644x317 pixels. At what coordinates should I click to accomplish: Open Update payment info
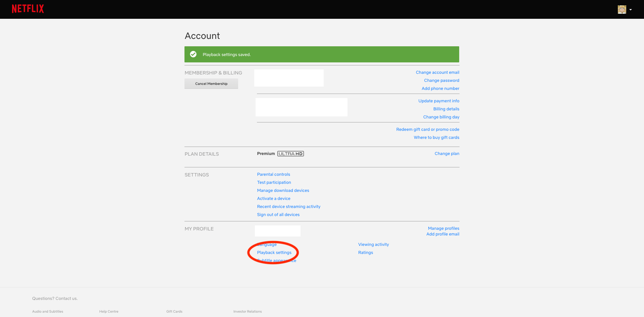point(439,101)
